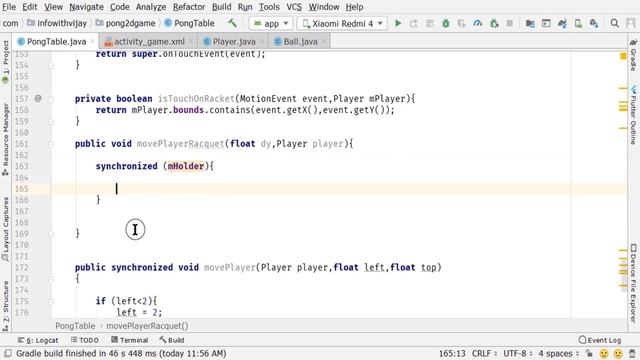Click the Attach debugger to process icon
The width and height of the screenshot is (640, 360).
(x=494, y=23)
